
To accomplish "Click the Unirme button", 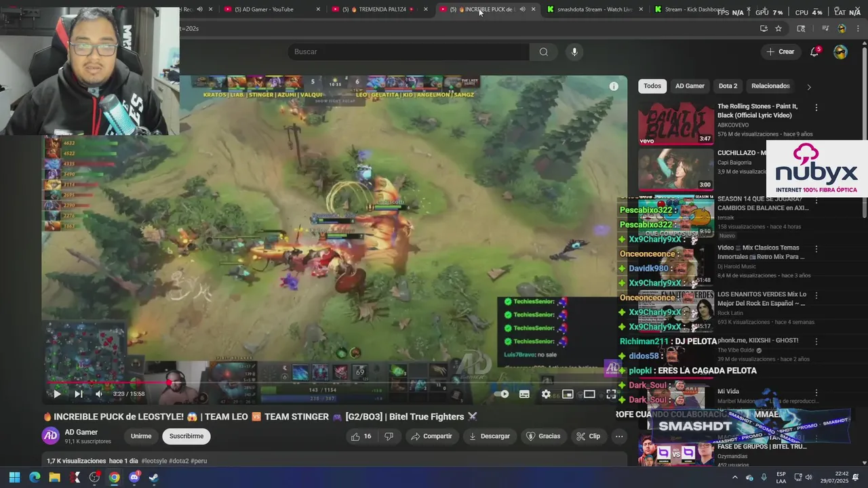I will tap(141, 436).
